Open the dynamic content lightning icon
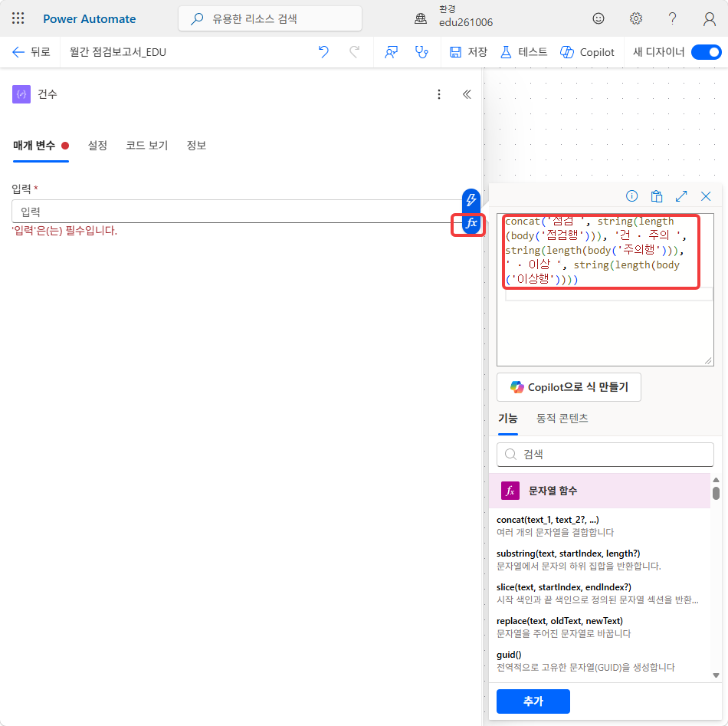The height and width of the screenshot is (726, 728). pos(471,200)
